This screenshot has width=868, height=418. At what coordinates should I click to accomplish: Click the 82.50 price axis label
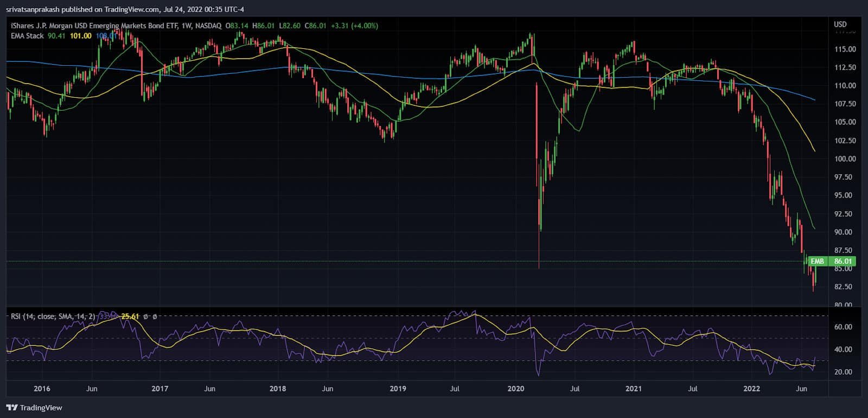[845, 287]
